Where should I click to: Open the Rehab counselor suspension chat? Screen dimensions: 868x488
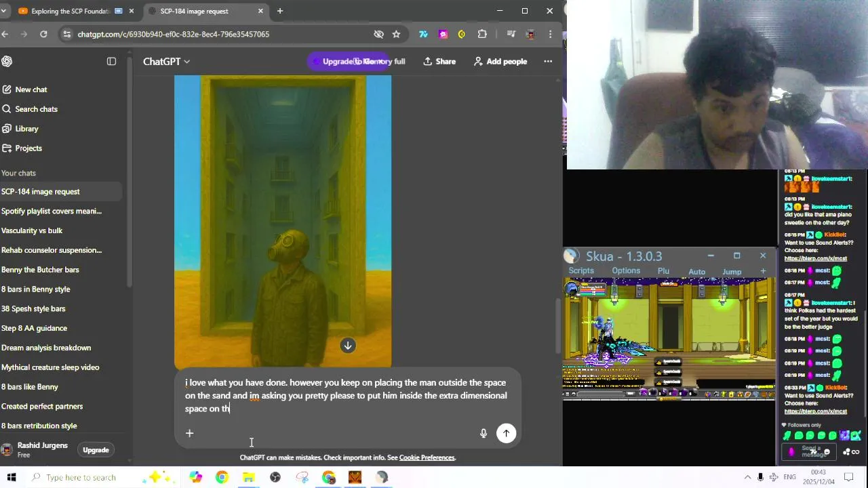coord(52,250)
